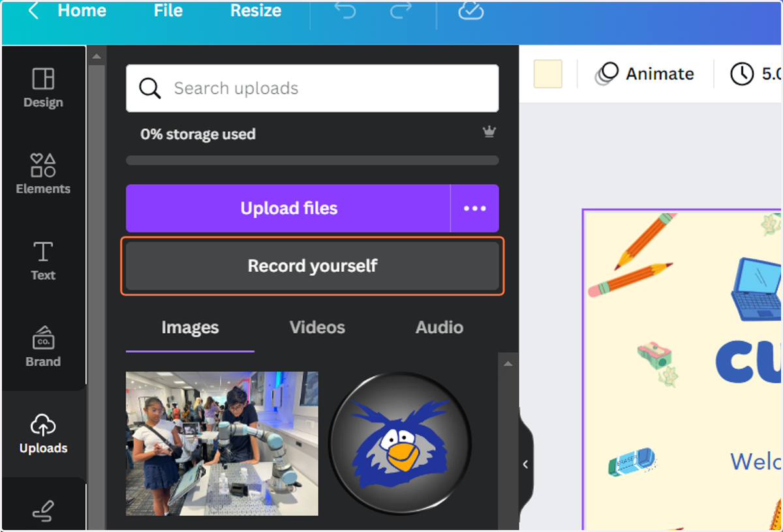Viewport: 783px width, 532px height.
Task: Click the clock timing icon
Action: tap(742, 74)
